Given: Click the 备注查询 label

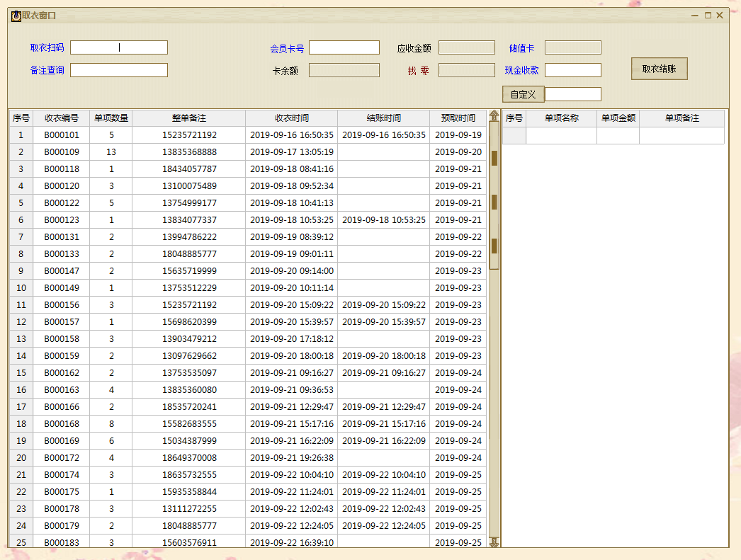Looking at the screenshot, I should [x=47, y=70].
